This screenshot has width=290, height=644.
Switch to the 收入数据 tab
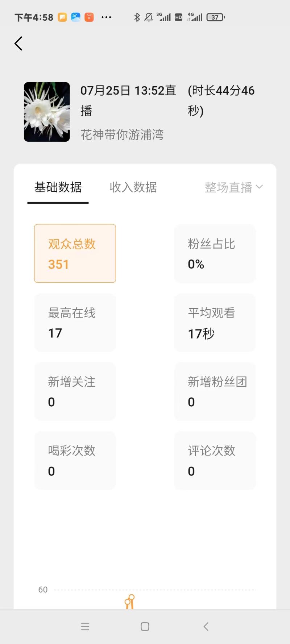pyautogui.click(x=133, y=187)
